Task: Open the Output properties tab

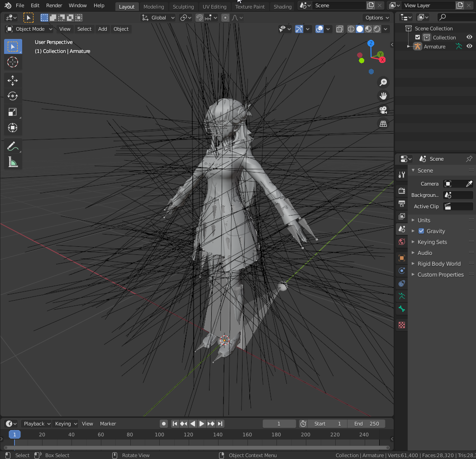Action: [x=402, y=204]
